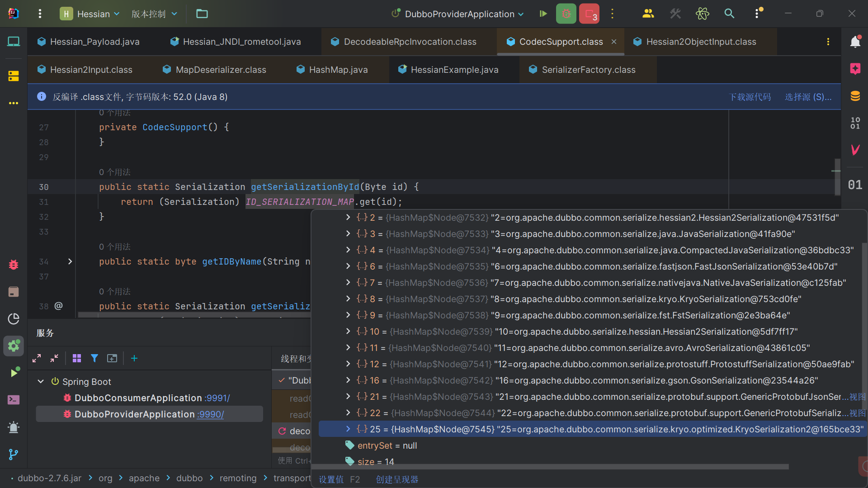Show more tool windows ellipsis
868x488 pixels.
point(14,103)
